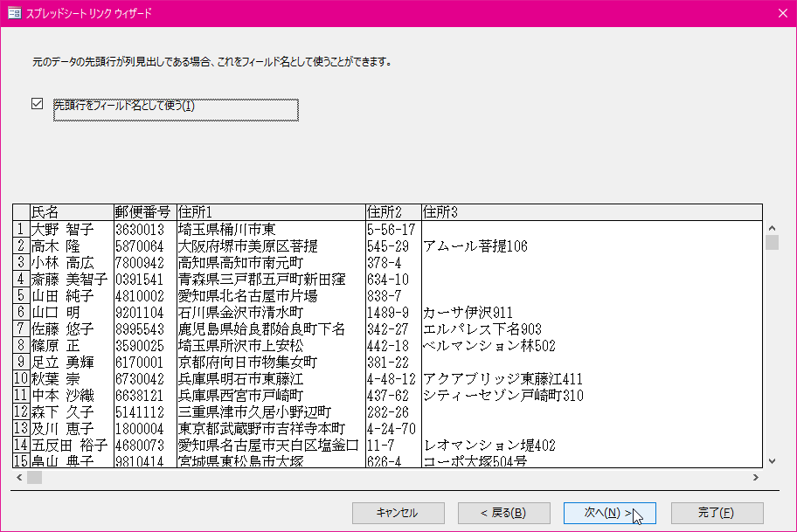Click 住所2 cell 1489-9
The width and height of the screenshot is (797, 532).
point(393,313)
